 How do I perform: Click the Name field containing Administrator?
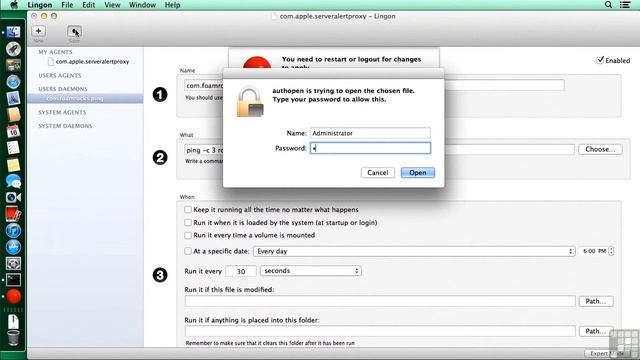[370, 133]
